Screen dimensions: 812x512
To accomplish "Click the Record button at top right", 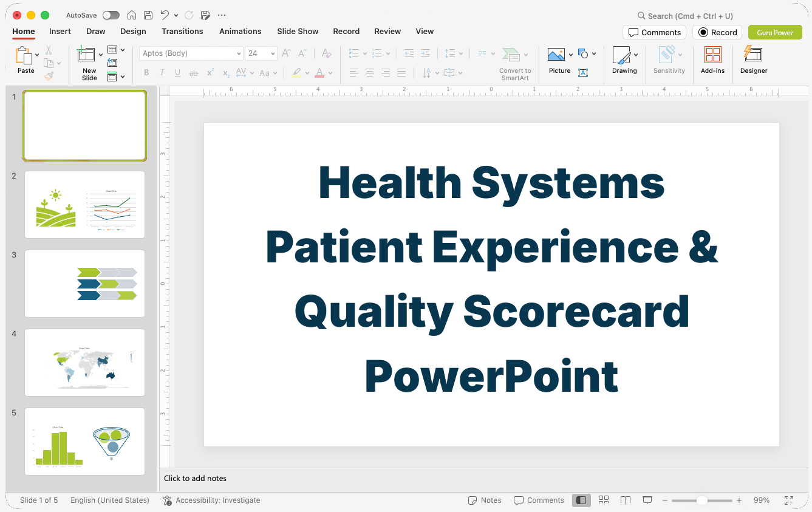I will [717, 32].
